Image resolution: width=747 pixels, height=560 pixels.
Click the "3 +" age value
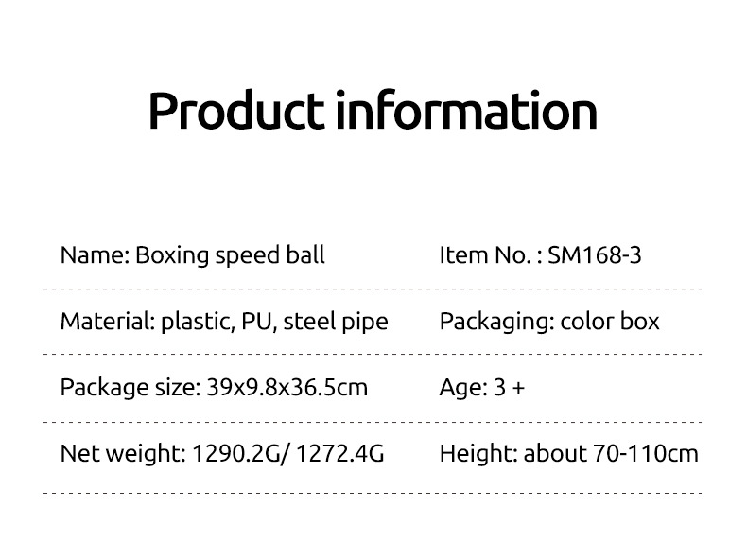pos(510,387)
